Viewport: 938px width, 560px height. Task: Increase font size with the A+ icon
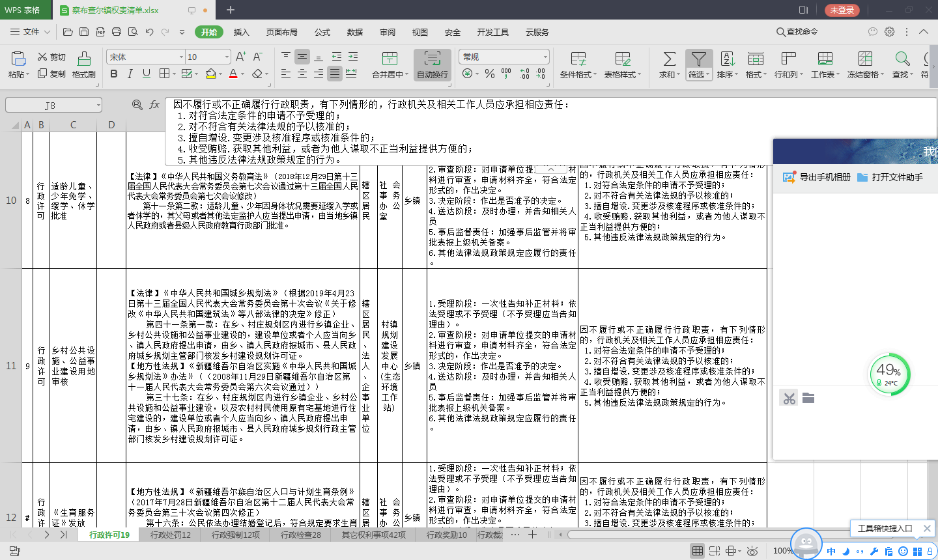click(x=241, y=57)
